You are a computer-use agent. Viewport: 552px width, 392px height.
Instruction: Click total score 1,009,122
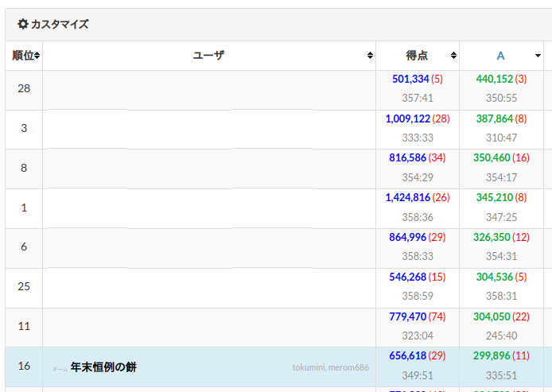coord(408,118)
